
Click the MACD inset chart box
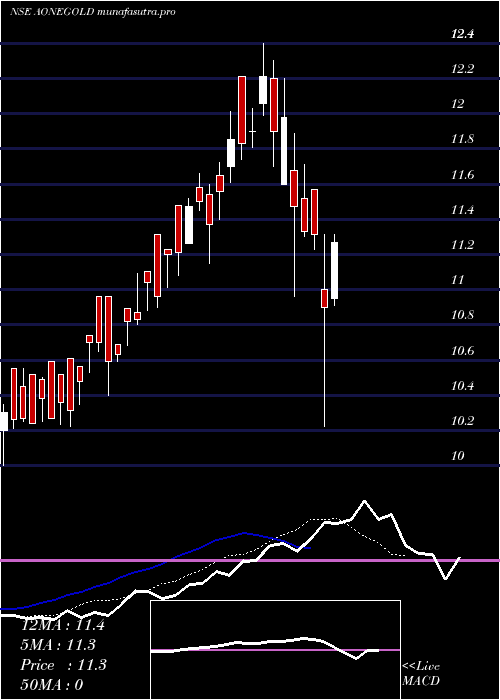pos(275,650)
